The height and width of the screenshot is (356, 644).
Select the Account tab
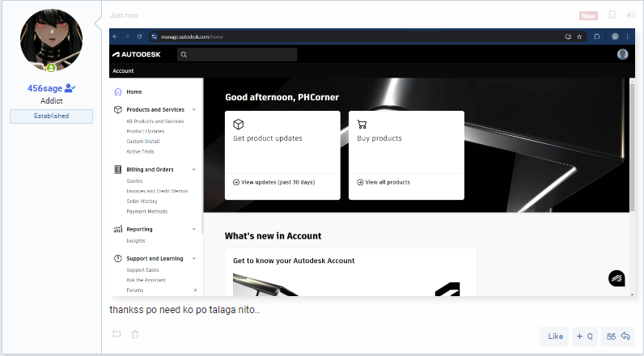click(x=123, y=70)
